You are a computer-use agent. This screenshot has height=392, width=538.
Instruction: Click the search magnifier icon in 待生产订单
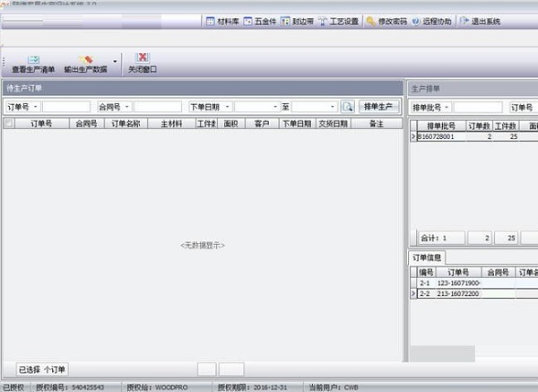tap(348, 107)
